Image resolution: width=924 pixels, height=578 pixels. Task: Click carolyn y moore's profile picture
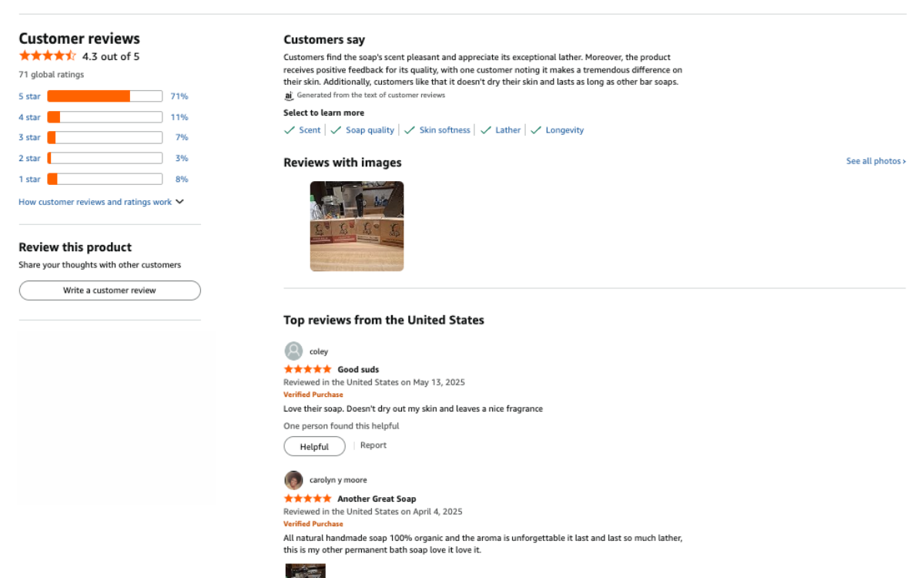[293, 480]
